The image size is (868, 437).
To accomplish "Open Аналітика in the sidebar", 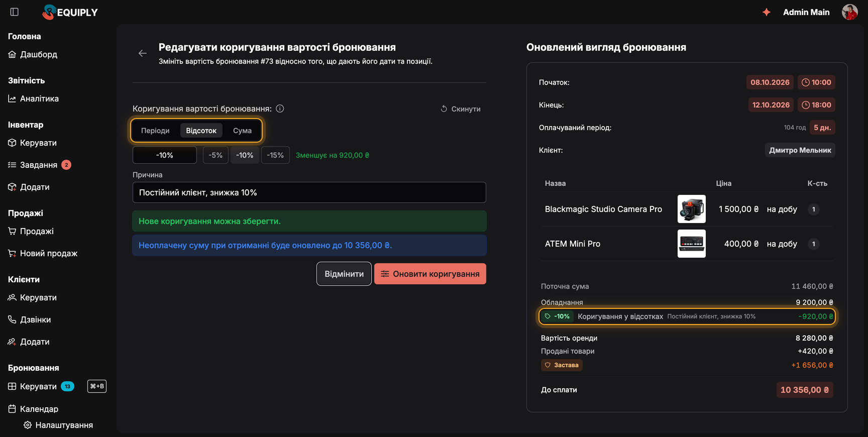I will [x=34, y=98].
